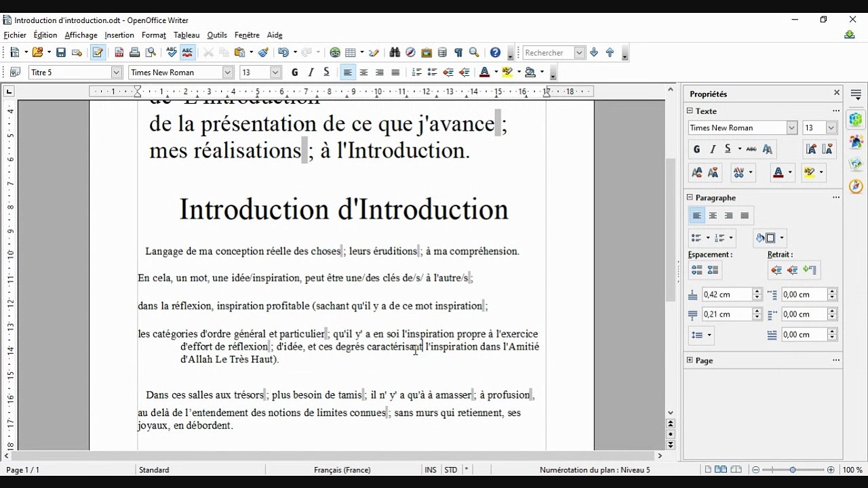This screenshot has height=488, width=868.
Task: Collapse the Texte section in sidebar
Action: click(x=690, y=110)
